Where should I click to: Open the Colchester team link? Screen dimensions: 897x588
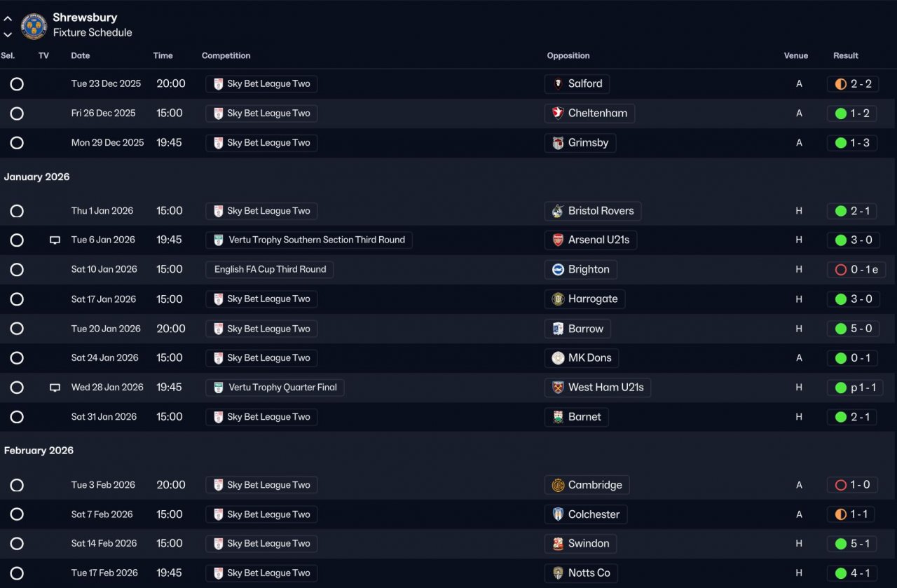tap(586, 514)
